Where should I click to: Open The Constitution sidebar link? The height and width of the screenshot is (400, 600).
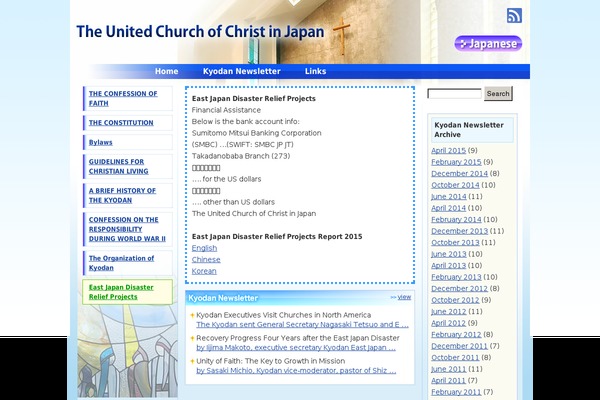point(121,122)
